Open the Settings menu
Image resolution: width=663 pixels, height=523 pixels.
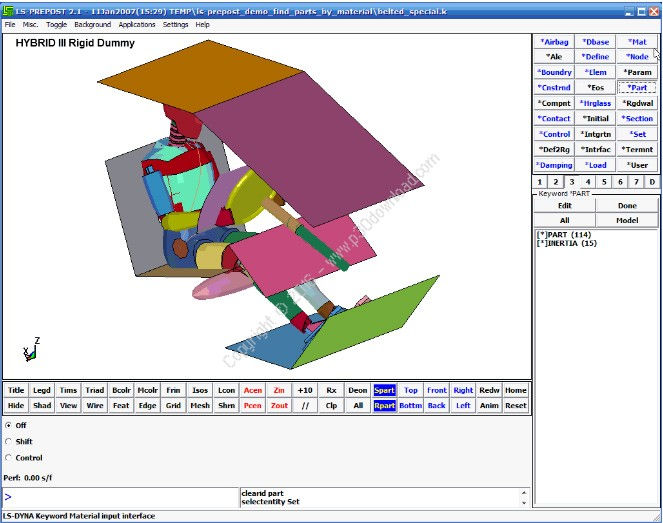tap(175, 25)
